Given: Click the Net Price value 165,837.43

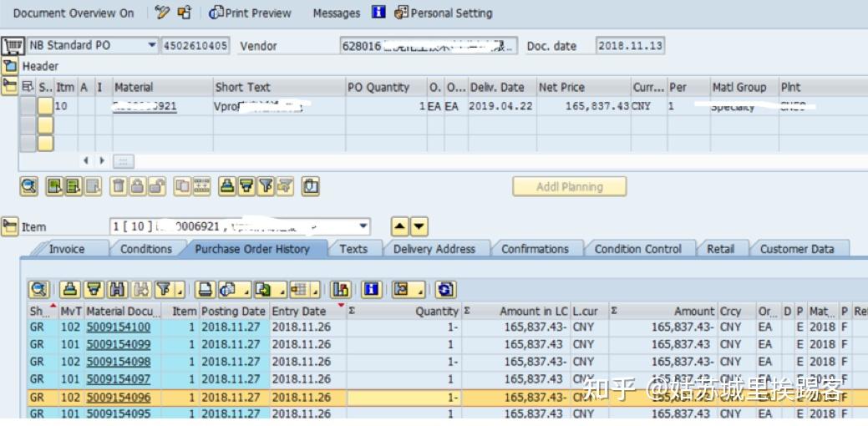Looking at the screenshot, I should coord(597,106).
